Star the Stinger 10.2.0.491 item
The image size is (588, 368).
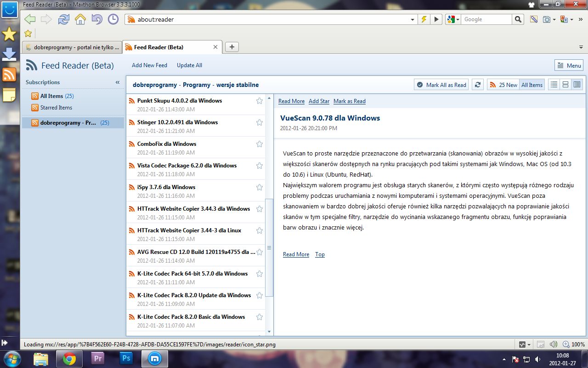point(259,122)
